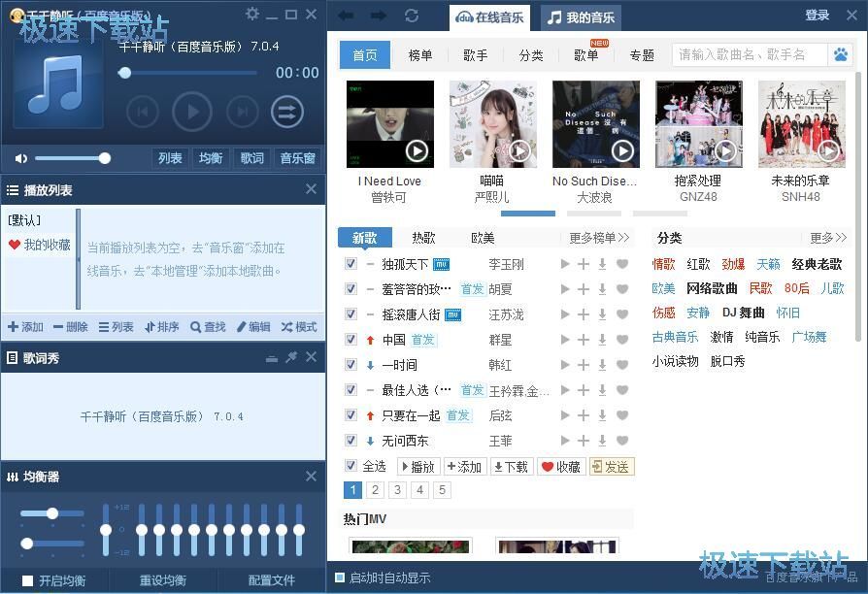
Task: Open the 榜单 charts tab
Action: click(x=420, y=54)
